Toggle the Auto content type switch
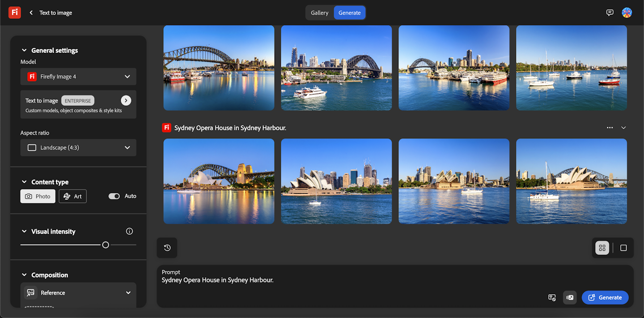 coord(114,196)
